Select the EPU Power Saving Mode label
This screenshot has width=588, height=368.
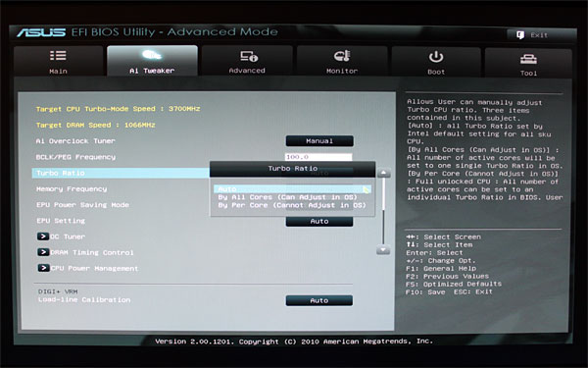coord(82,205)
